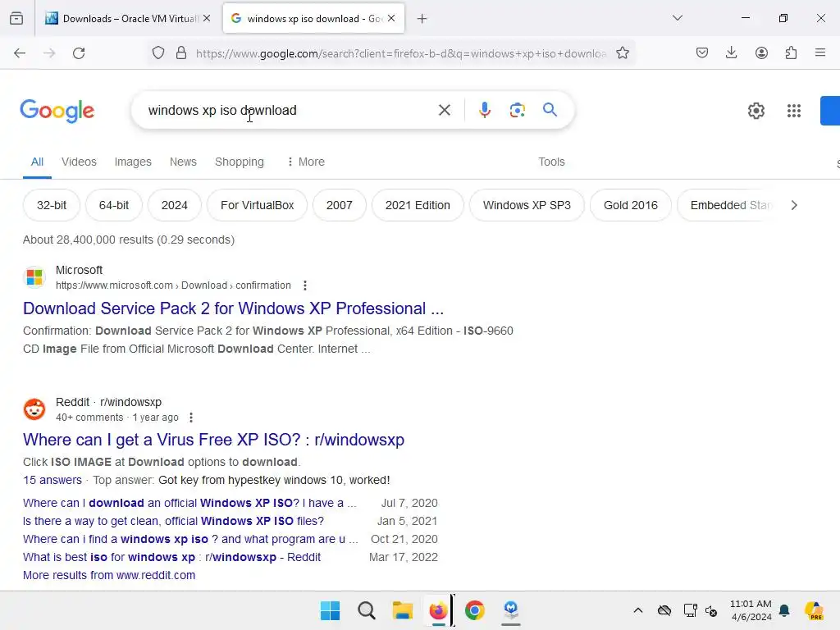
Task: Open a new tab with plus button
Action: pyautogui.click(x=422, y=19)
